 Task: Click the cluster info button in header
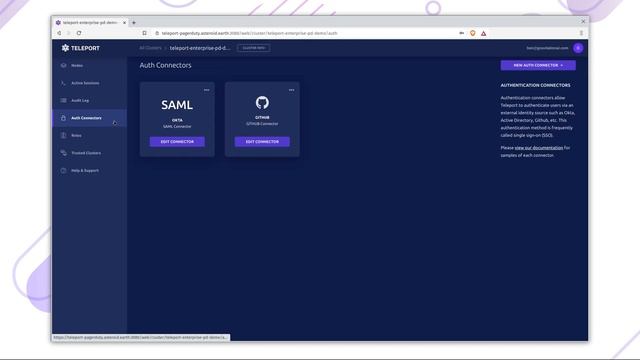[x=253, y=48]
